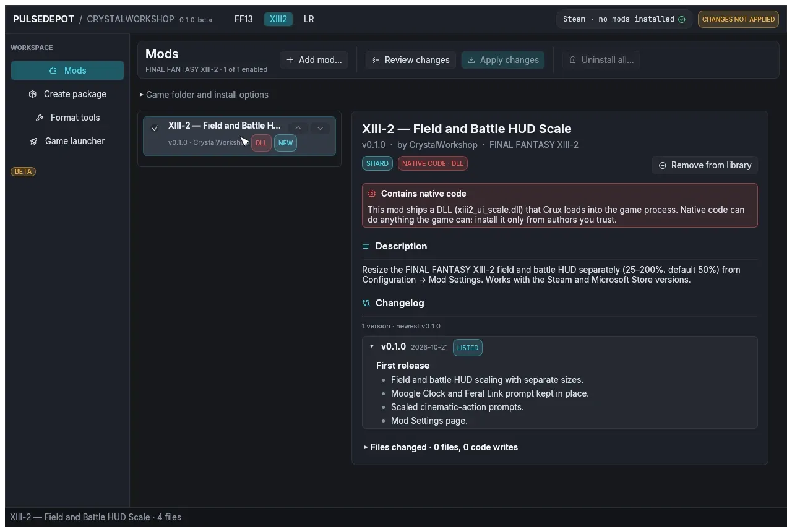
Task: Click the box icon beside Create package
Action: coord(33,94)
